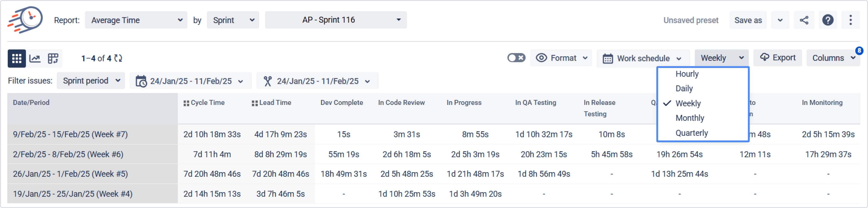Open the help question mark icon
The width and height of the screenshot is (868, 208).
click(x=828, y=20)
